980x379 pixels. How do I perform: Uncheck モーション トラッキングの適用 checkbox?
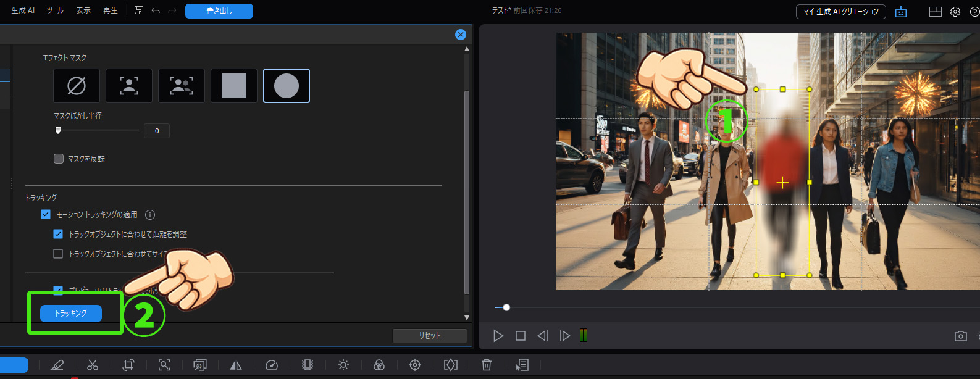pyautogui.click(x=46, y=214)
